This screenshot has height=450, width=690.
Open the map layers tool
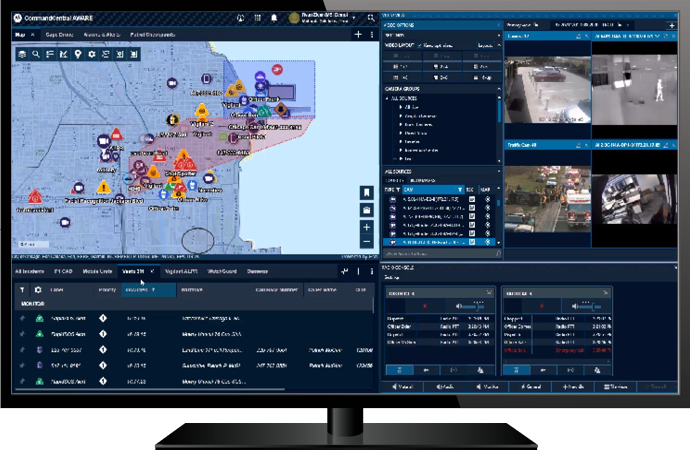coord(22,53)
